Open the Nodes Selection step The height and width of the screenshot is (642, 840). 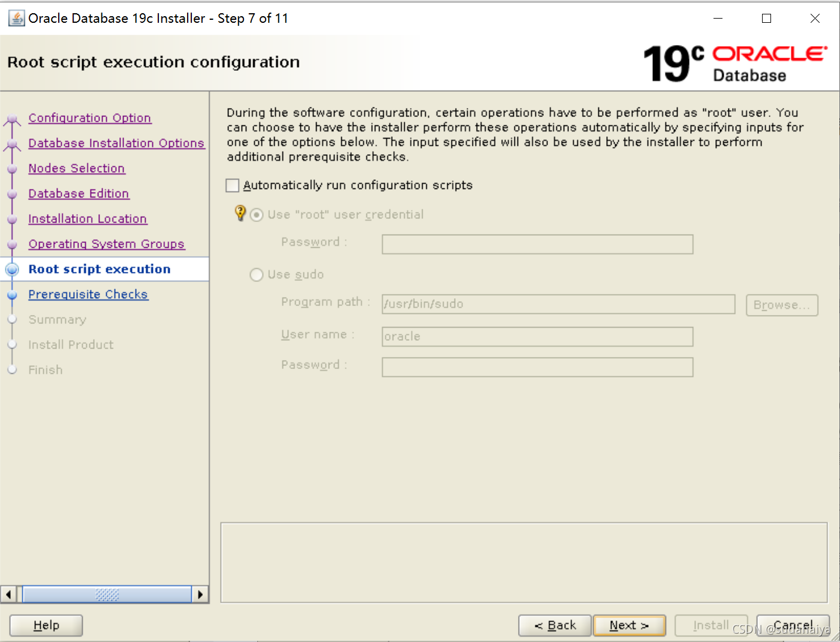point(77,169)
